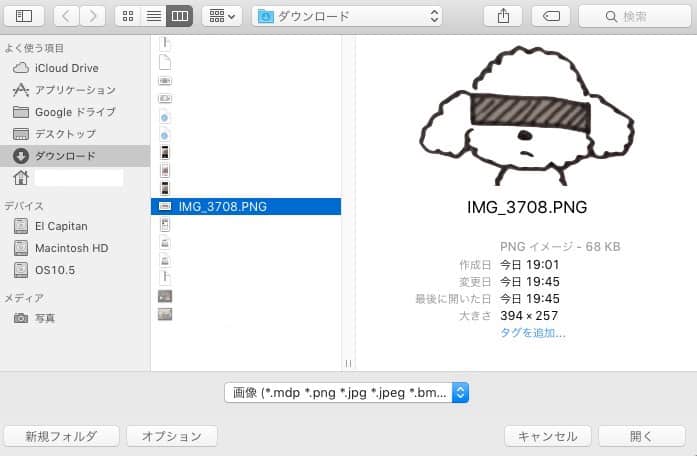This screenshot has width=697, height=456.
Task: Select ダウンロード in the sidebar
Action: pos(75,156)
